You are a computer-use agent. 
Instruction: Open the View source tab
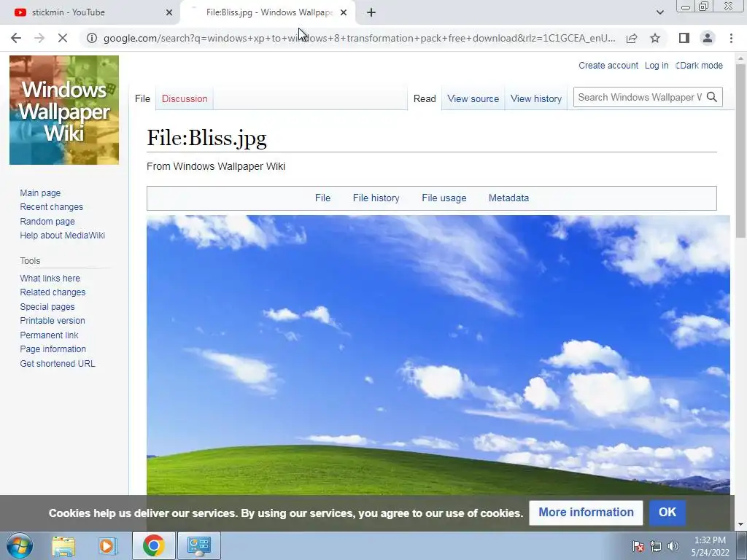tap(473, 98)
